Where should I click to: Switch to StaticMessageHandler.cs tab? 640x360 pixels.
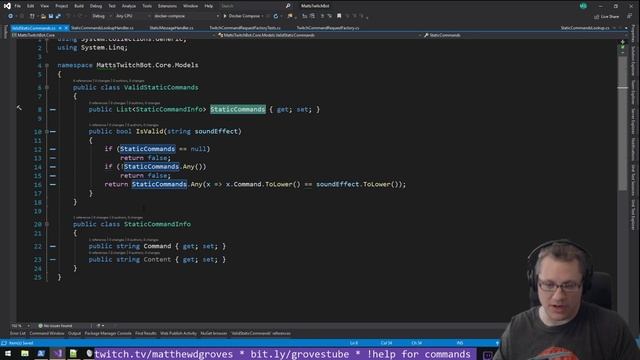click(x=171, y=28)
